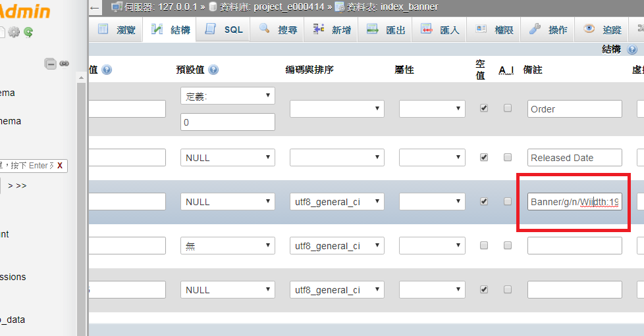Open the 追蹤 (Tracking) tab
The width and height of the screenshot is (644, 336).
tap(602, 30)
